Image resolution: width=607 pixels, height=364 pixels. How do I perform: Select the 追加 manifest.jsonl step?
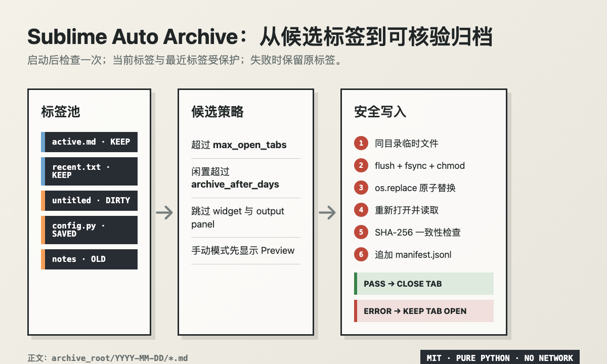point(413,255)
